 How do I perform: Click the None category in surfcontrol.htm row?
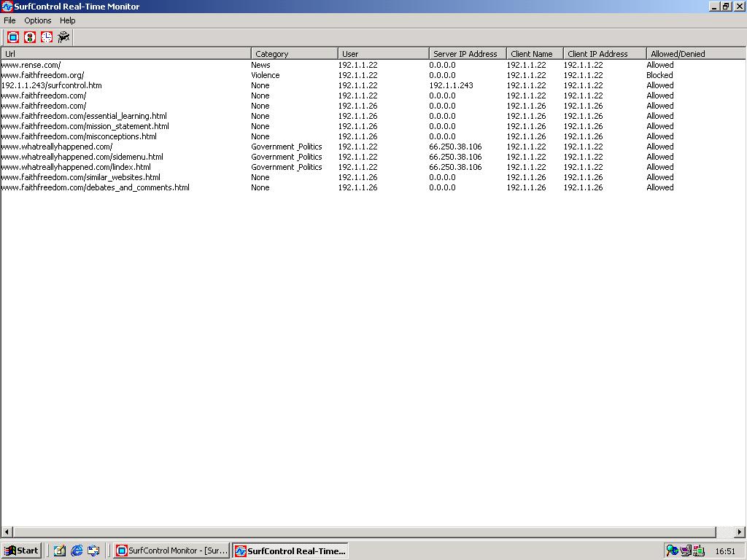[260, 86]
